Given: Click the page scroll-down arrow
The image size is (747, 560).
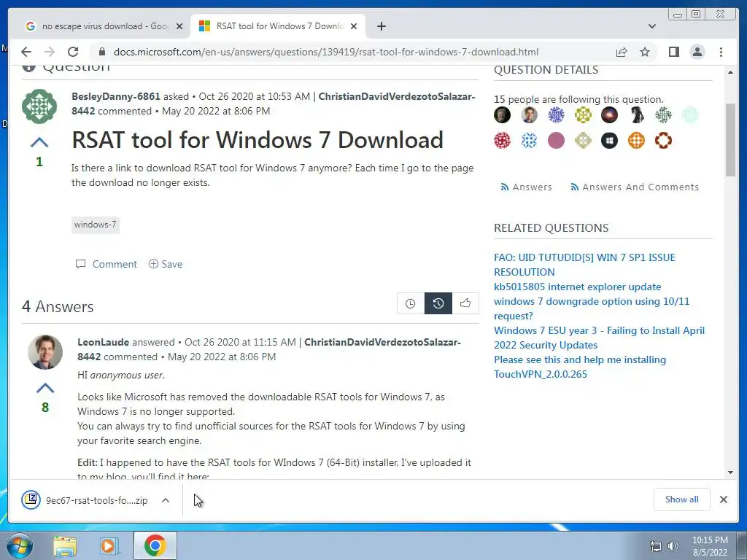Looking at the screenshot, I should 730,472.
